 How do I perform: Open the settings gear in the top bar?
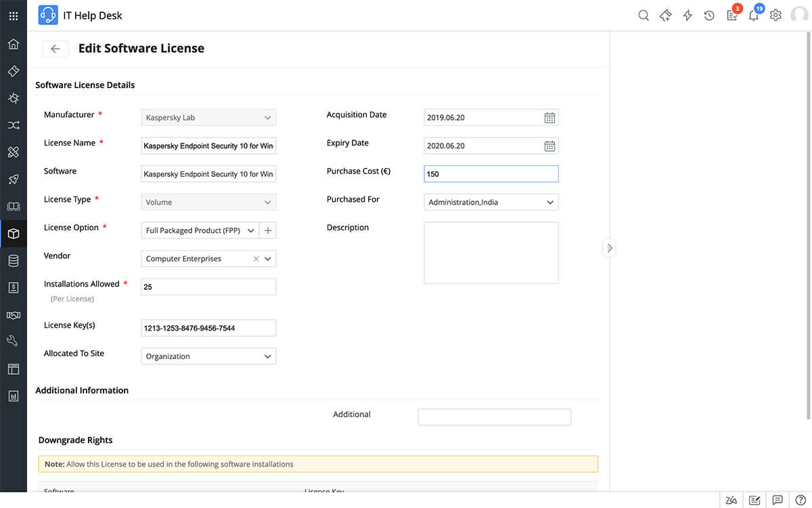(x=775, y=14)
